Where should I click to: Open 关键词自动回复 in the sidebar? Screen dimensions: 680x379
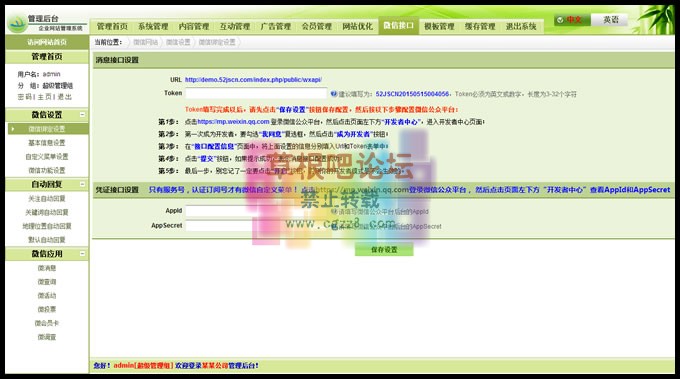(47, 212)
